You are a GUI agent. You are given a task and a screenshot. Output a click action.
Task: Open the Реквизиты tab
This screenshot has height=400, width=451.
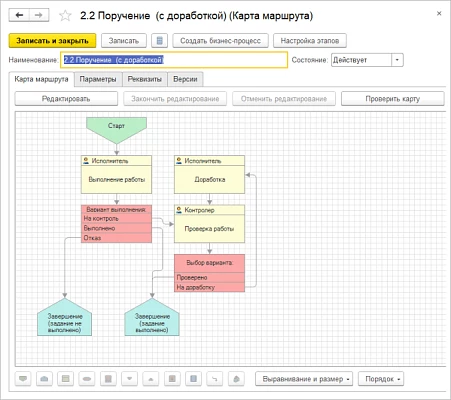point(145,79)
